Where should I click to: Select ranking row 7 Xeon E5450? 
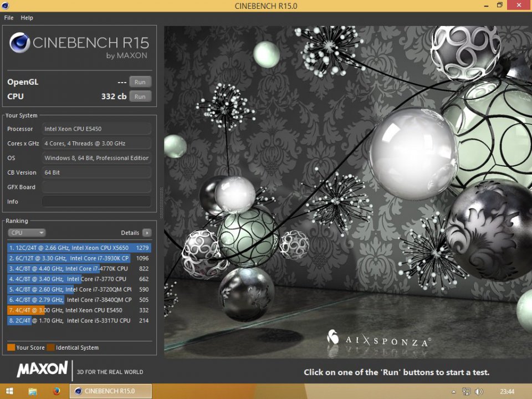point(79,310)
